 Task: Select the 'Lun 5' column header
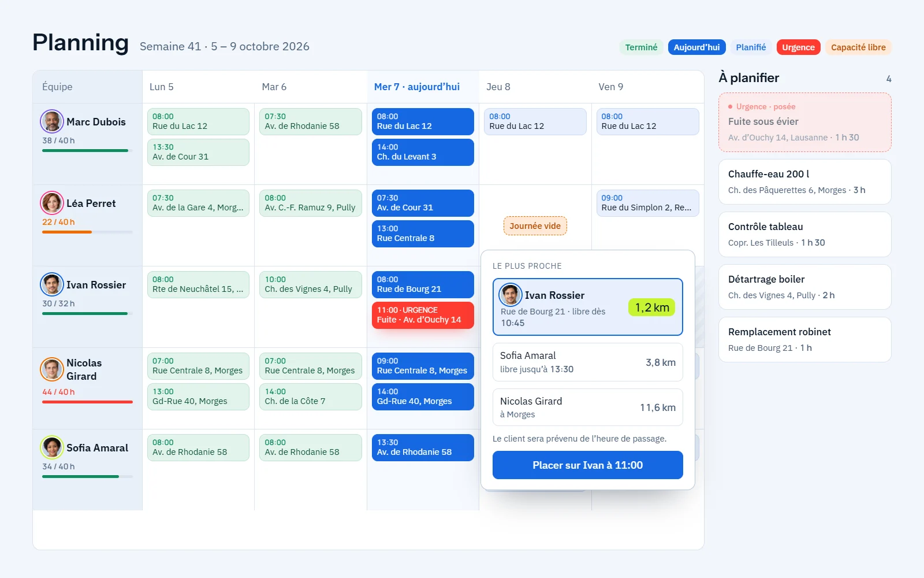[x=198, y=87]
